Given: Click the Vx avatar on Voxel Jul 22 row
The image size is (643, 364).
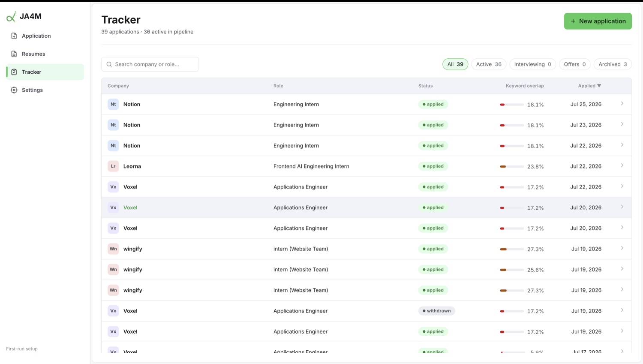Looking at the screenshot, I should [x=113, y=187].
